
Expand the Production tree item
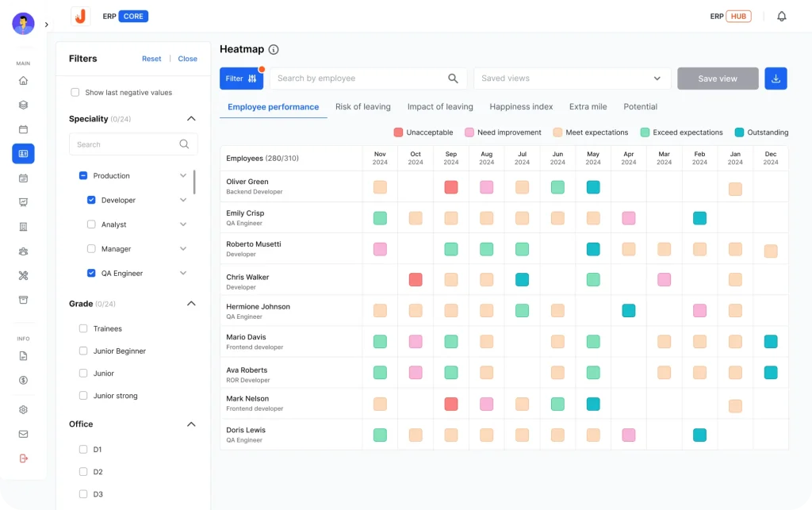pos(184,175)
